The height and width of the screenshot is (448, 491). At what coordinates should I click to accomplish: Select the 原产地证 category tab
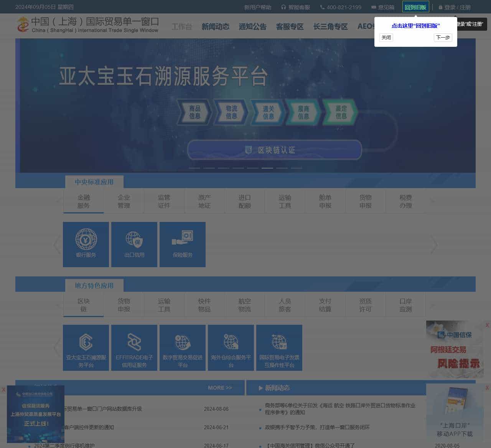point(204,202)
